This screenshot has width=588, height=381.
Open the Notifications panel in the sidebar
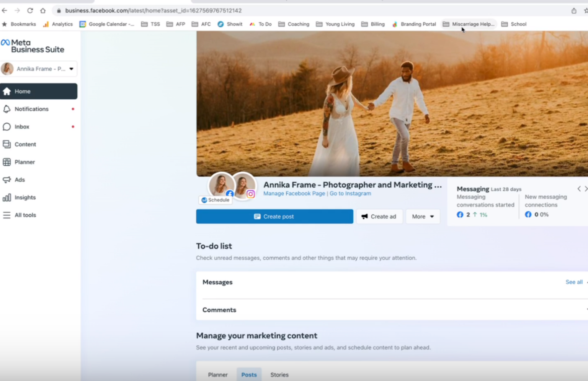31,109
